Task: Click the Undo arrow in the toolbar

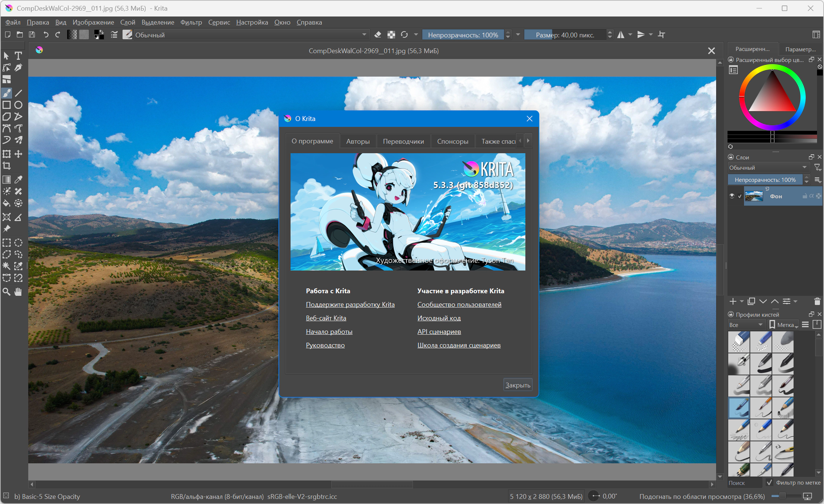Action: 46,34
